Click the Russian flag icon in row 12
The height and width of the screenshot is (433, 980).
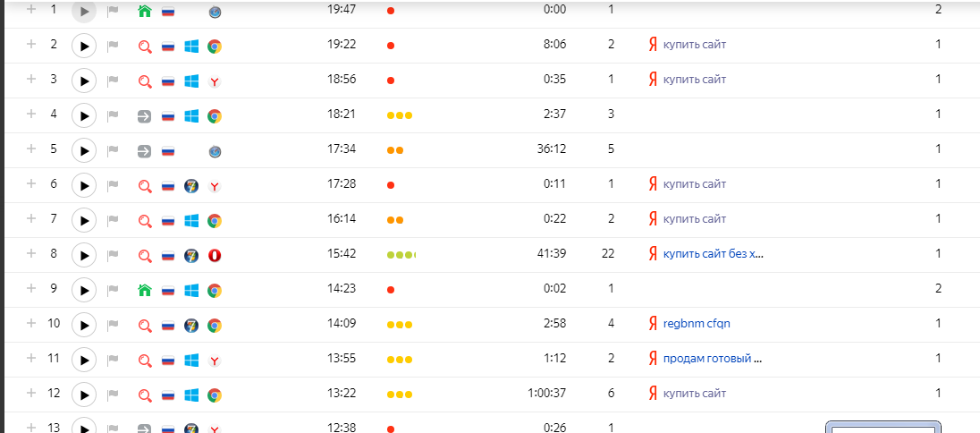[167, 395]
